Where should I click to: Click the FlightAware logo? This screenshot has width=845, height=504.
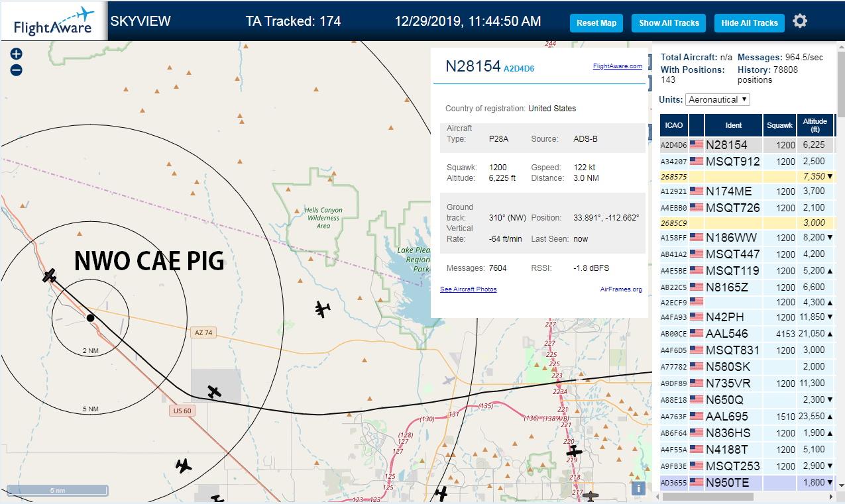53,21
